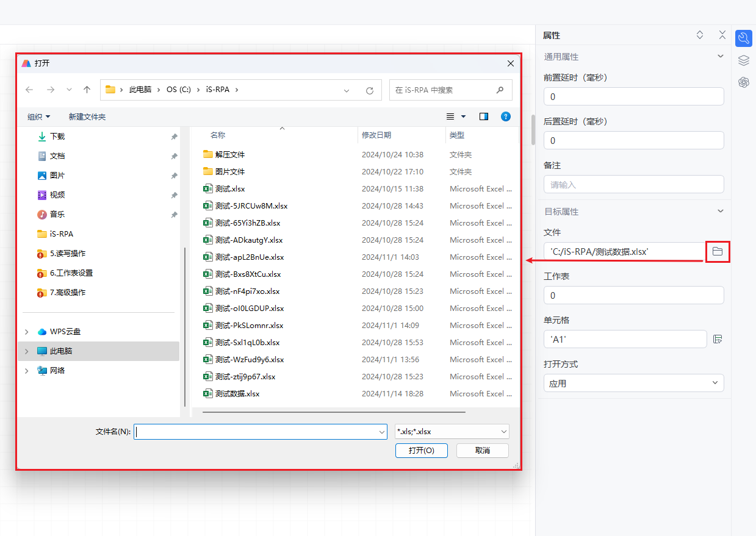756x536 pixels.
Task: Click the folder browse icon beside the 文件 field
Action: coord(718,251)
